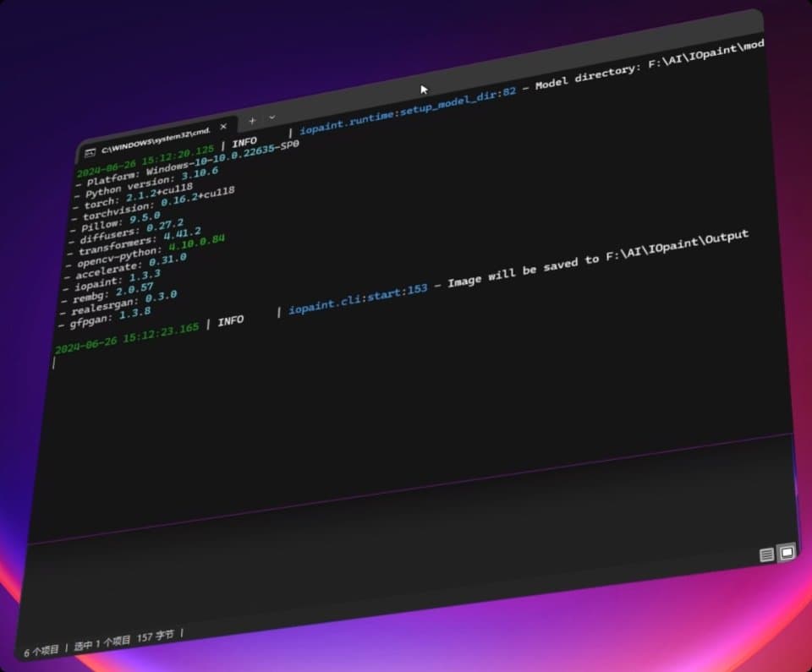Click the '6 个项目' status bar text
812x672 pixels.
click(x=41, y=651)
